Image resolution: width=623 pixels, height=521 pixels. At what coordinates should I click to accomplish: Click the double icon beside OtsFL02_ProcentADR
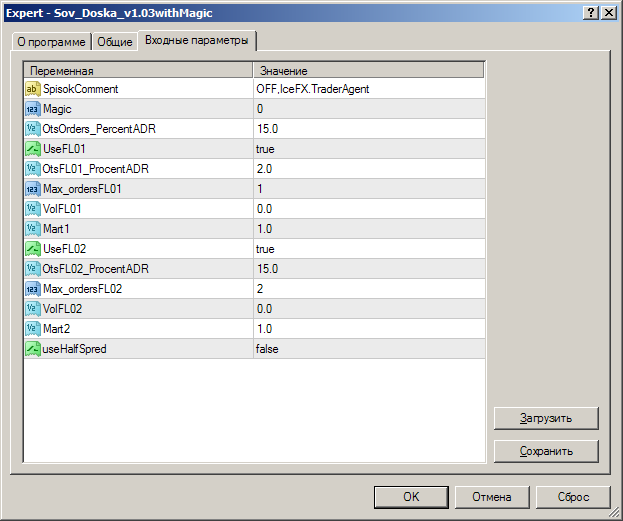pos(33,269)
